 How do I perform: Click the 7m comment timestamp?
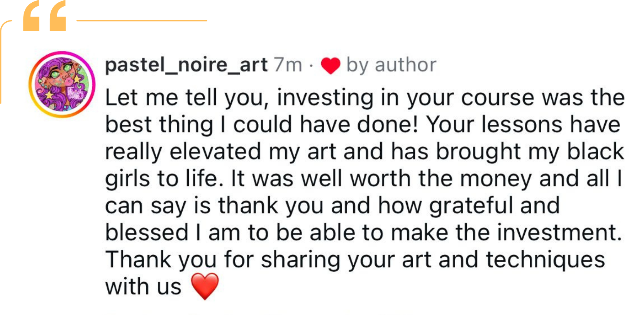pos(288,65)
